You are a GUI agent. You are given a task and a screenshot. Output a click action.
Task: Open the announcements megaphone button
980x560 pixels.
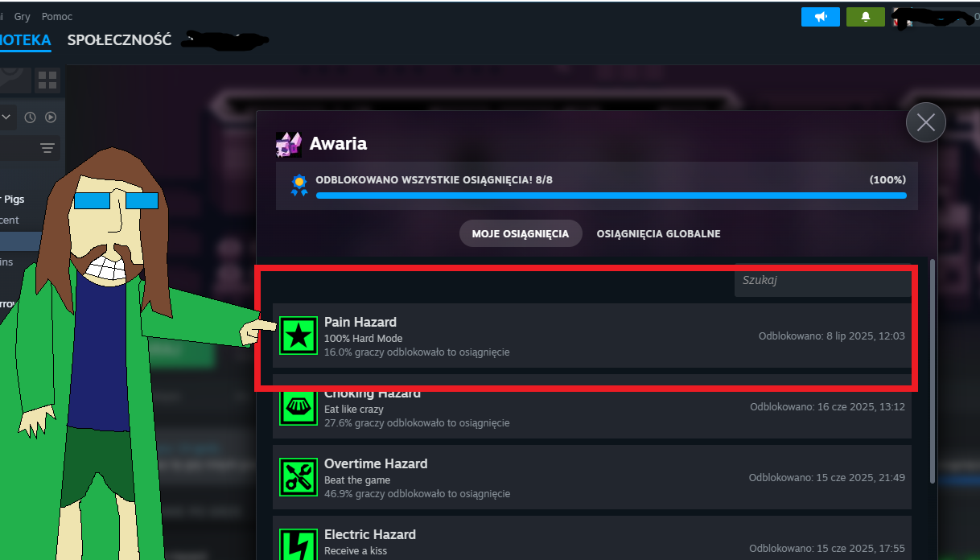pyautogui.click(x=821, y=16)
